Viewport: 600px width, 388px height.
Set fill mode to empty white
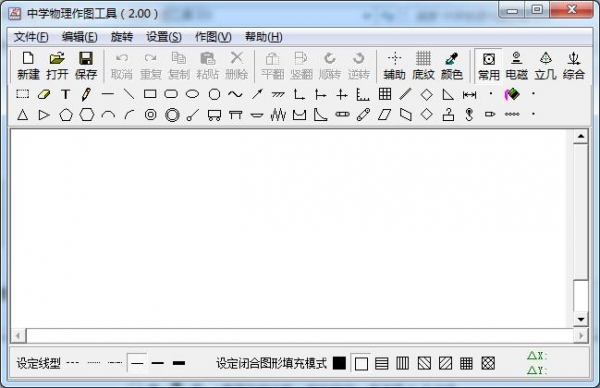(361, 363)
